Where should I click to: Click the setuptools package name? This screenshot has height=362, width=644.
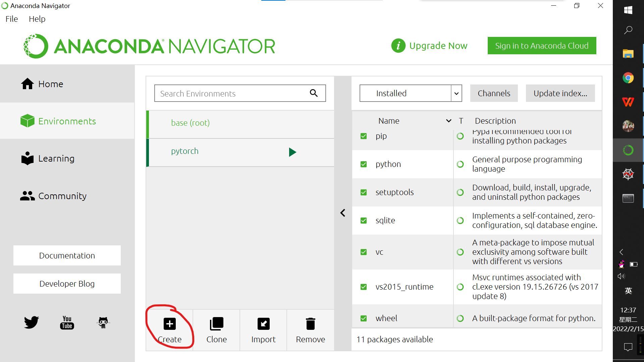point(394,192)
